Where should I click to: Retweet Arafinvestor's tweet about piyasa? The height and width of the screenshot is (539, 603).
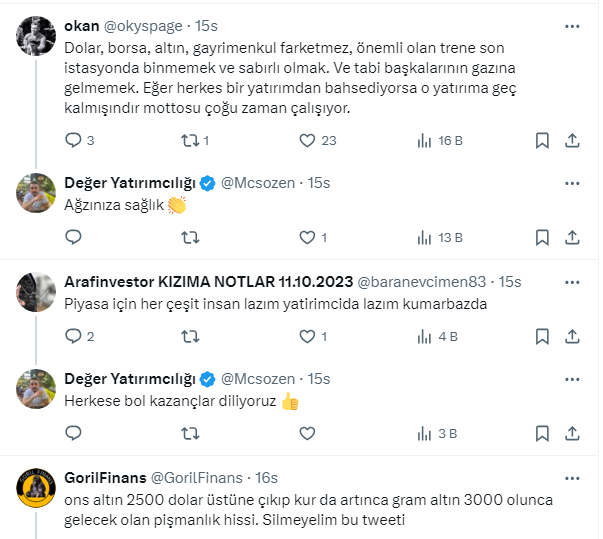190,336
